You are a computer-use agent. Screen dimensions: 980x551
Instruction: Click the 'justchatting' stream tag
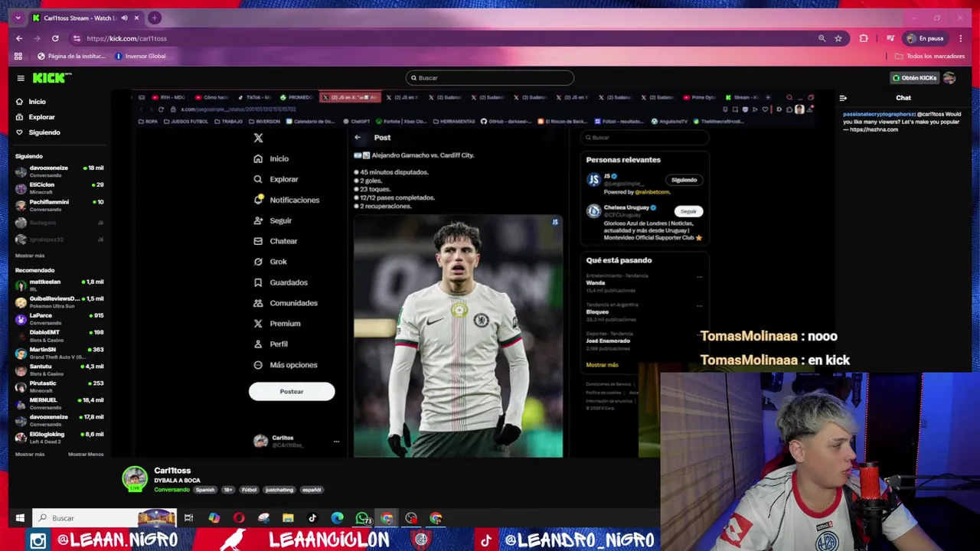pos(279,490)
